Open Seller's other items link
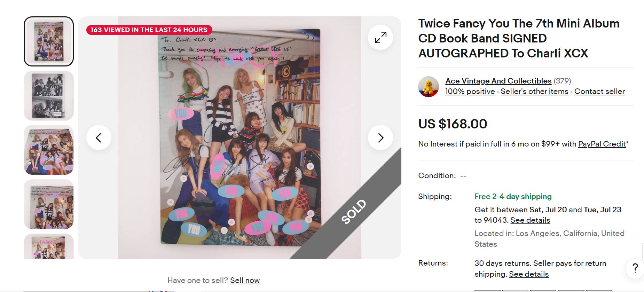This screenshot has height=292, width=644. [534, 92]
